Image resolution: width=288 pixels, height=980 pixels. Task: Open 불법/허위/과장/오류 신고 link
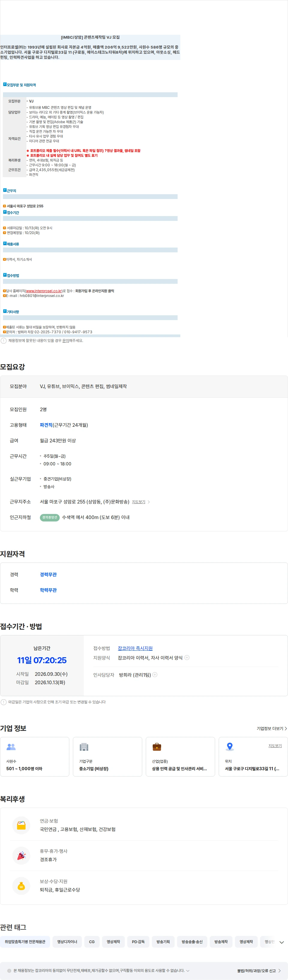259,970
